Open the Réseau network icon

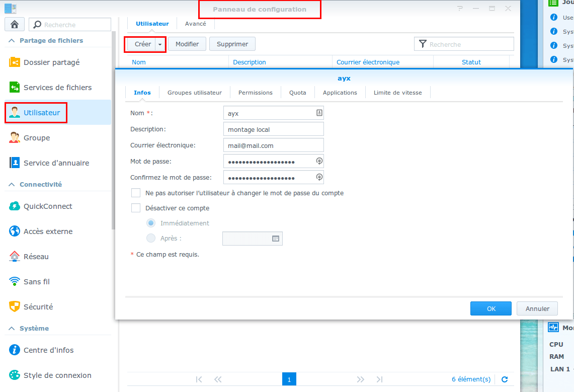pos(14,257)
